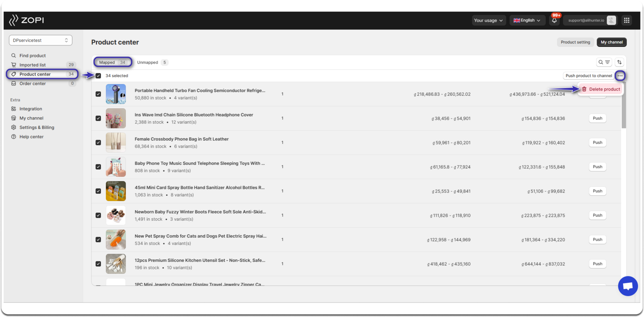Click the Find product search icon

pyautogui.click(x=14, y=56)
